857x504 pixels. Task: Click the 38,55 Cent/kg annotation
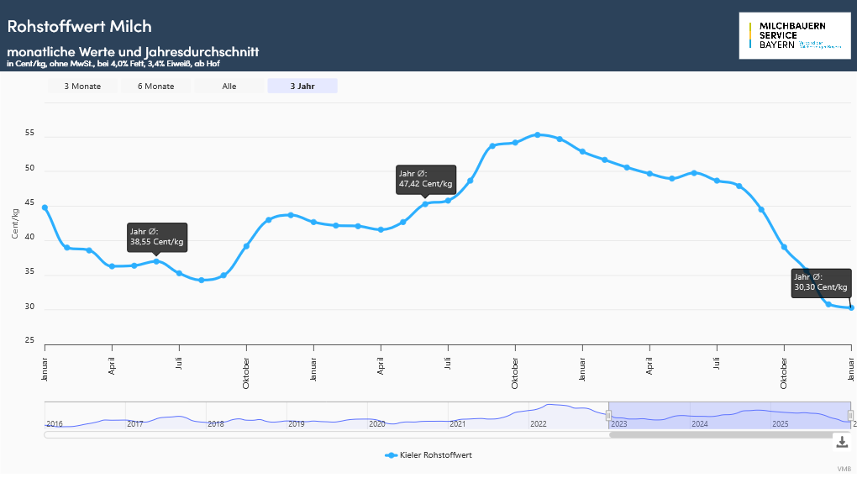click(x=157, y=237)
